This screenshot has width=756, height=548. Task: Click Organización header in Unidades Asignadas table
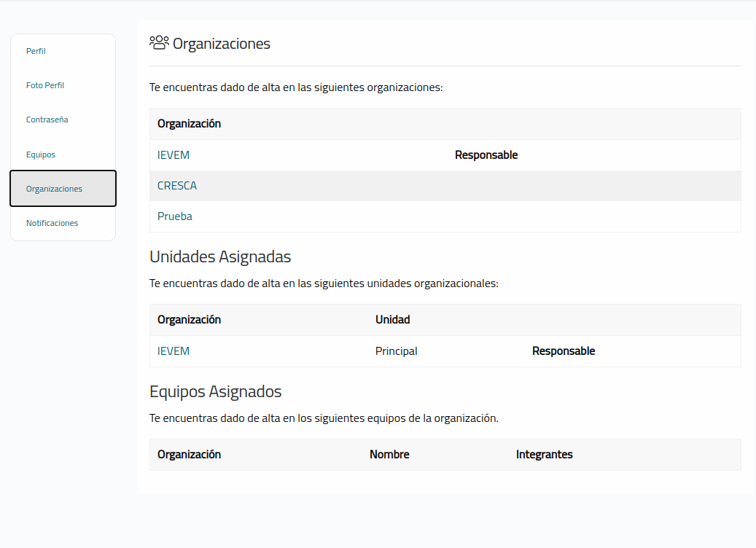189,320
